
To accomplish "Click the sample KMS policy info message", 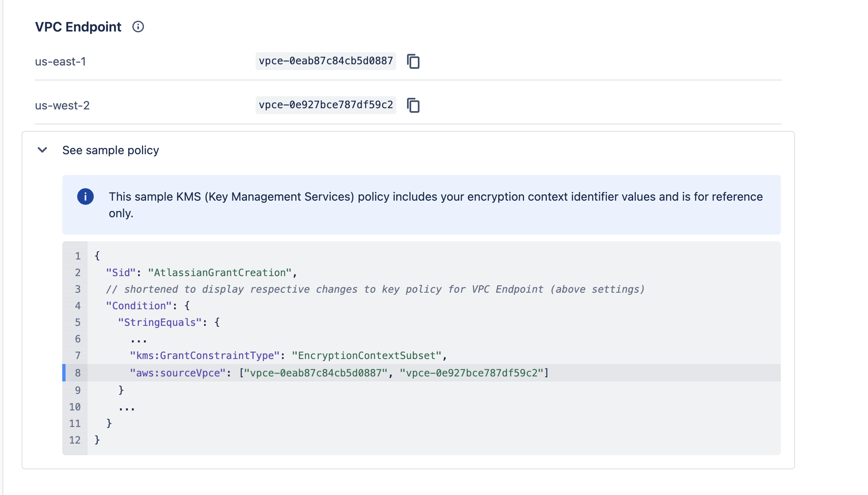I will pos(436,205).
